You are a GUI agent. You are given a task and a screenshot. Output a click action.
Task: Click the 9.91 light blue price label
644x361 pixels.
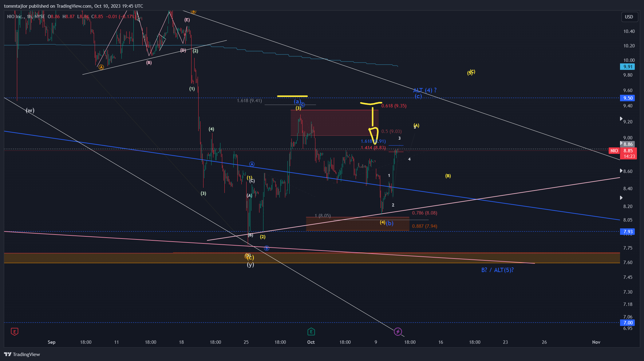click(x=627, y=66)
